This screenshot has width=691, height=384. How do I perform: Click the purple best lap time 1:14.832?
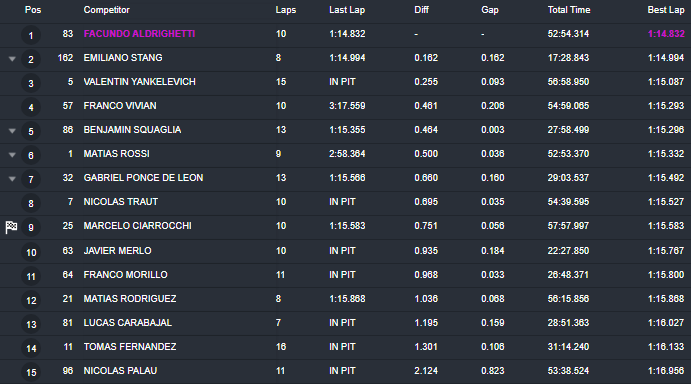666,34
